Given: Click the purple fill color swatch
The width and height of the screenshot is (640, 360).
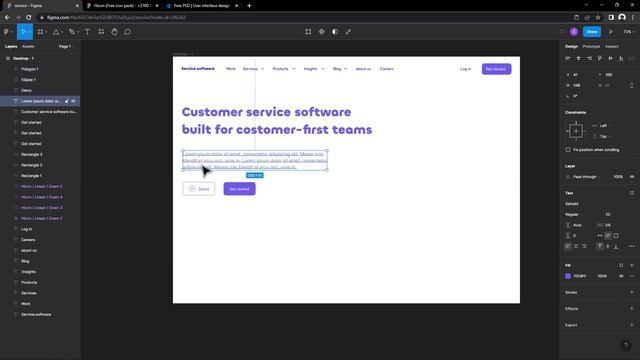Looking at the screenshot, I should [x=568, y=276].
